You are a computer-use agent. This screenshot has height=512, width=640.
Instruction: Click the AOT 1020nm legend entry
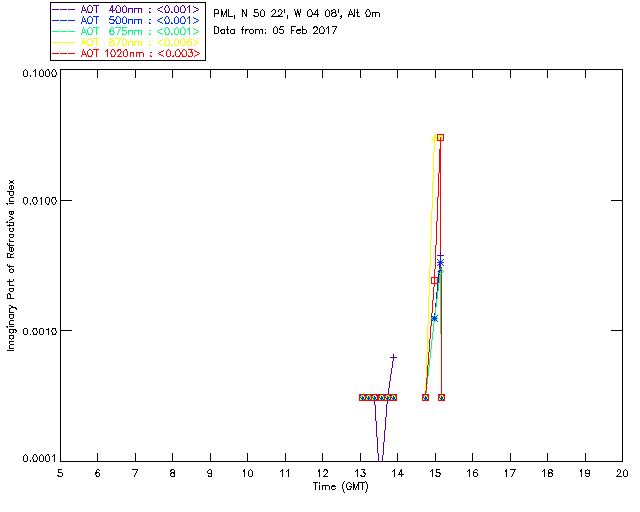click(x=126, y=53)
